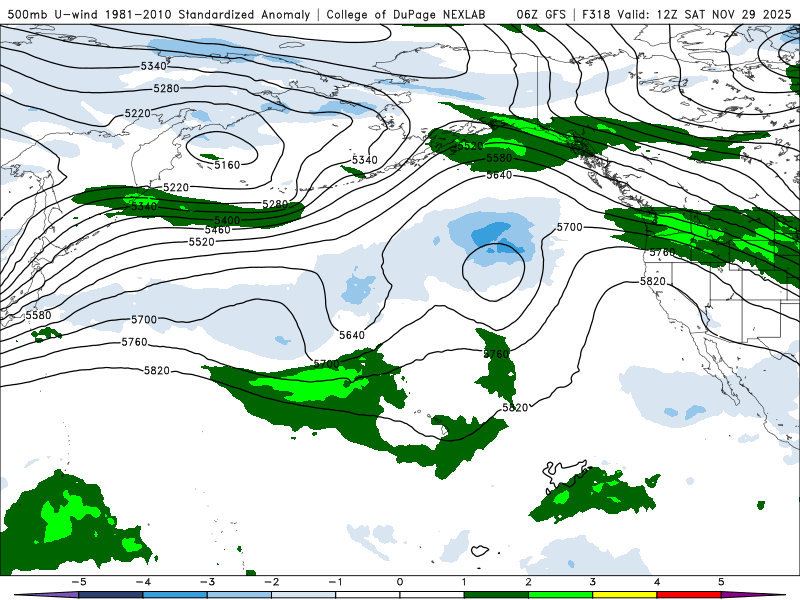Click the 5820 label below 5760 on left side
This screenshot has height=600, width=800.
click(x=157, y=370)
